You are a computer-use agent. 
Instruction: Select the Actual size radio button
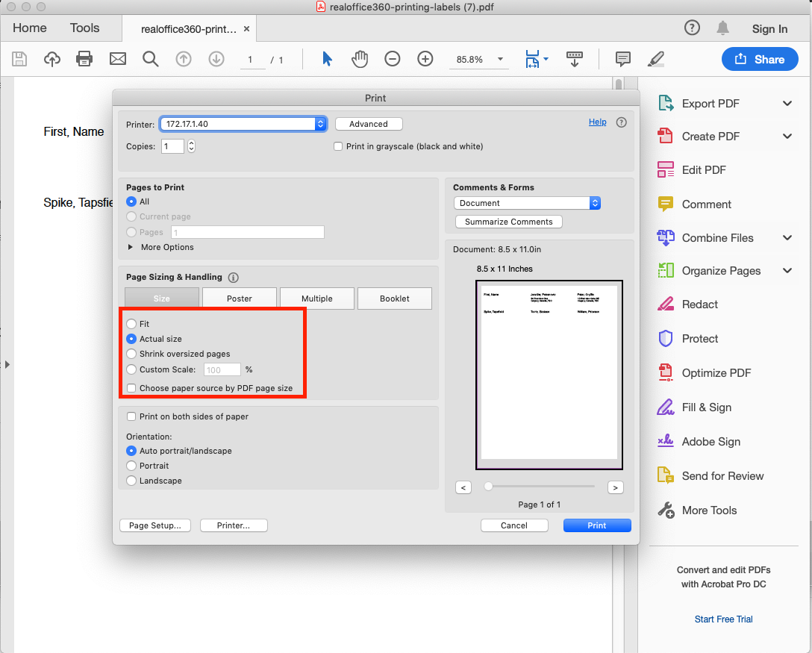tap(131, 339)
